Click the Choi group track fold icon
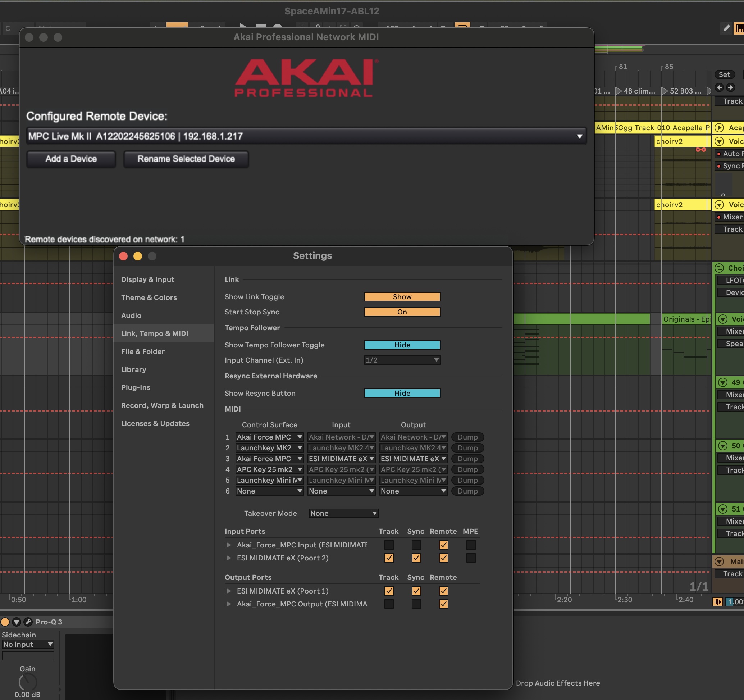744x700 pixels. pos(719,268)
